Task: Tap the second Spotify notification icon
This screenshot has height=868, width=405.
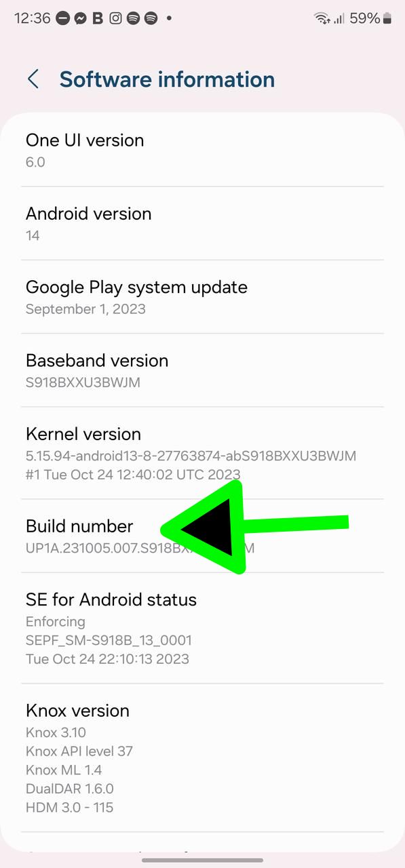Action: click(151, 19)
